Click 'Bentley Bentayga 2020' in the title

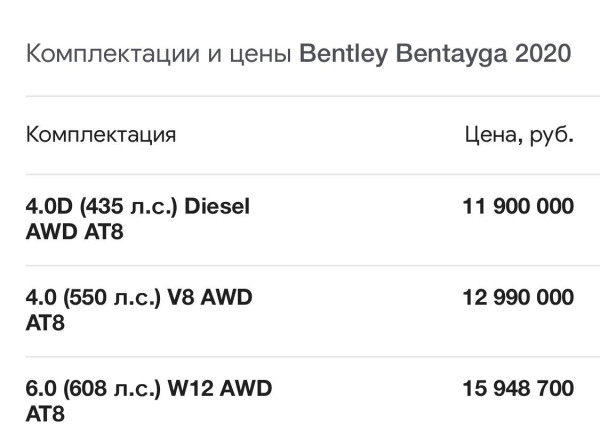click(x=435, y=54)
